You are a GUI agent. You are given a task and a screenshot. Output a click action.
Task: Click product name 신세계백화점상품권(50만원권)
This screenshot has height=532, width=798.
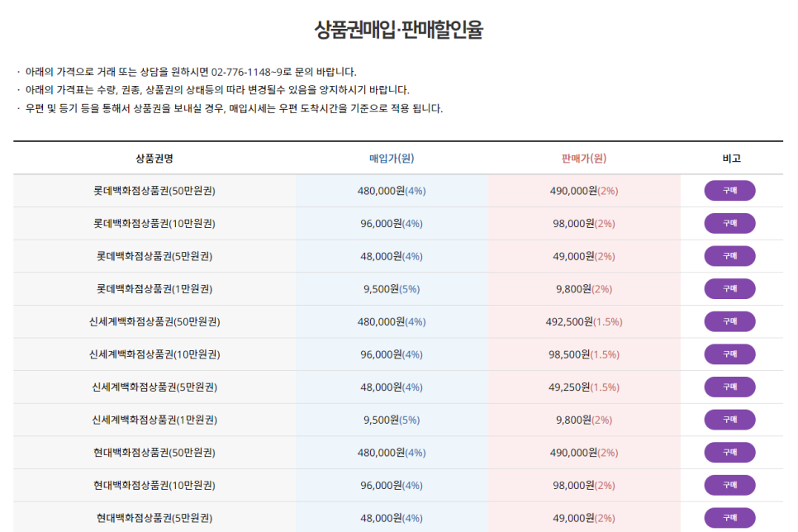[x=154, y=321]
